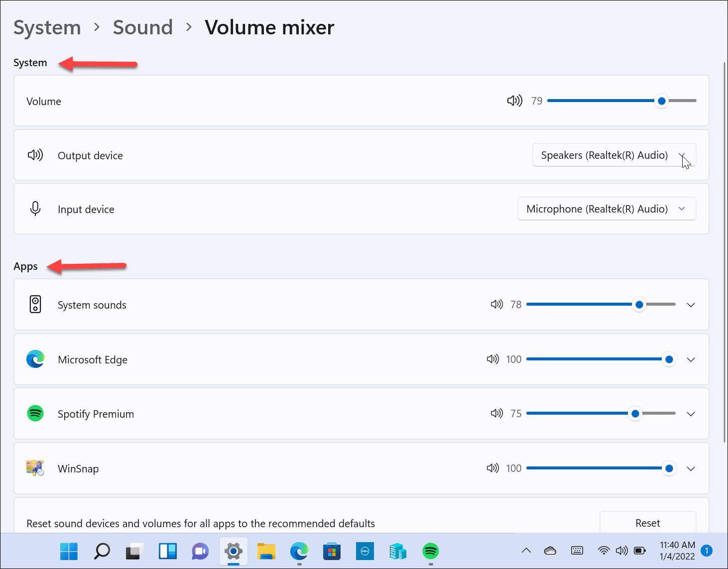Image resolution: width=728 pixels, height=569 pixels.
Task: Navigate back to Sound settings via breadcrumb
Action: coord(143,27)
